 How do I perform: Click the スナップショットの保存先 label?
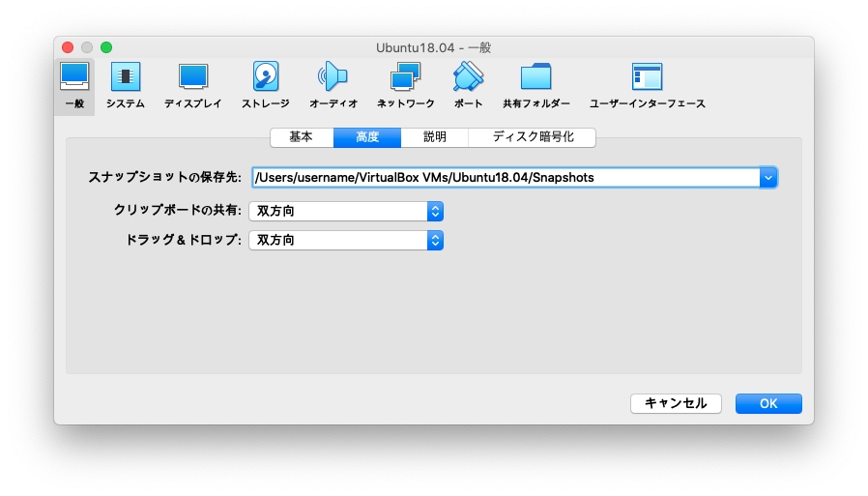(165, 177)
